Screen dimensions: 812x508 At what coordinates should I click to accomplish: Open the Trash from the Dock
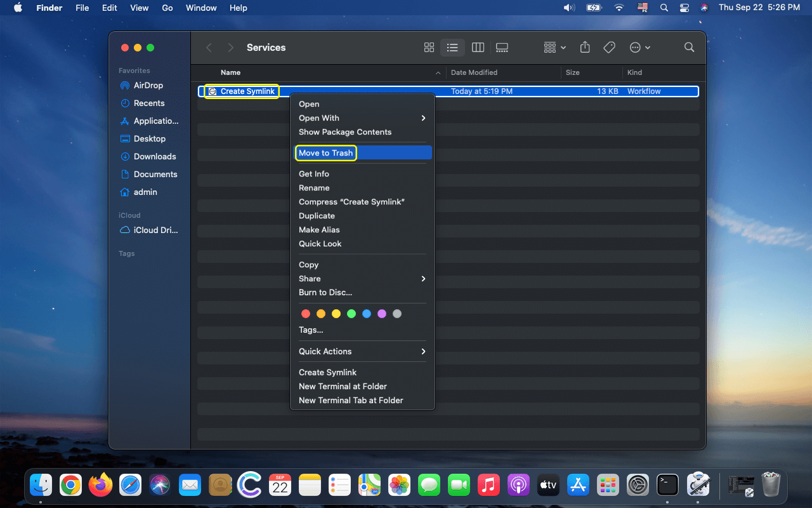click(771, 485)
